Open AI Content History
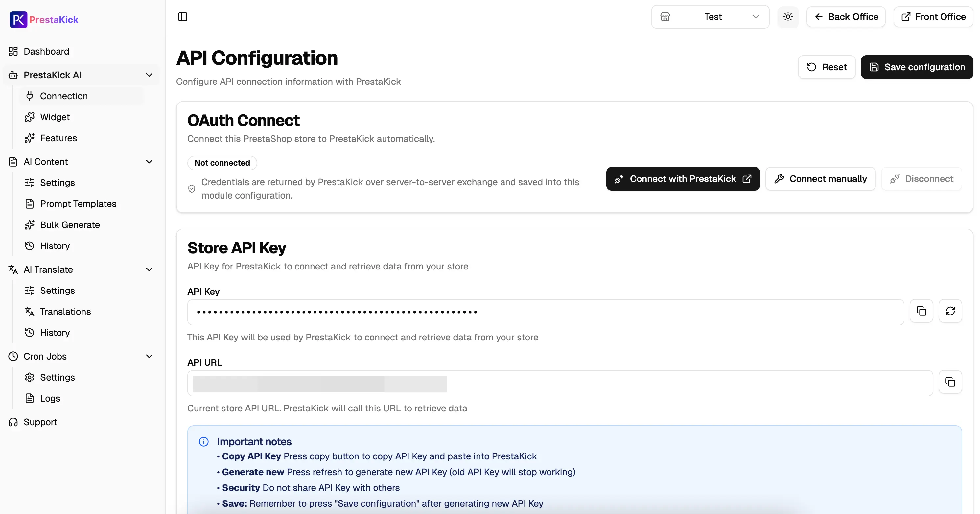Viewport: 980px width, 514px height. coord(55,246)
